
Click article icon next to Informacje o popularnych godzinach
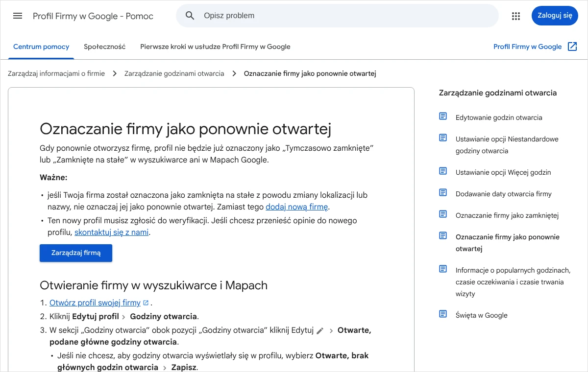443,269
